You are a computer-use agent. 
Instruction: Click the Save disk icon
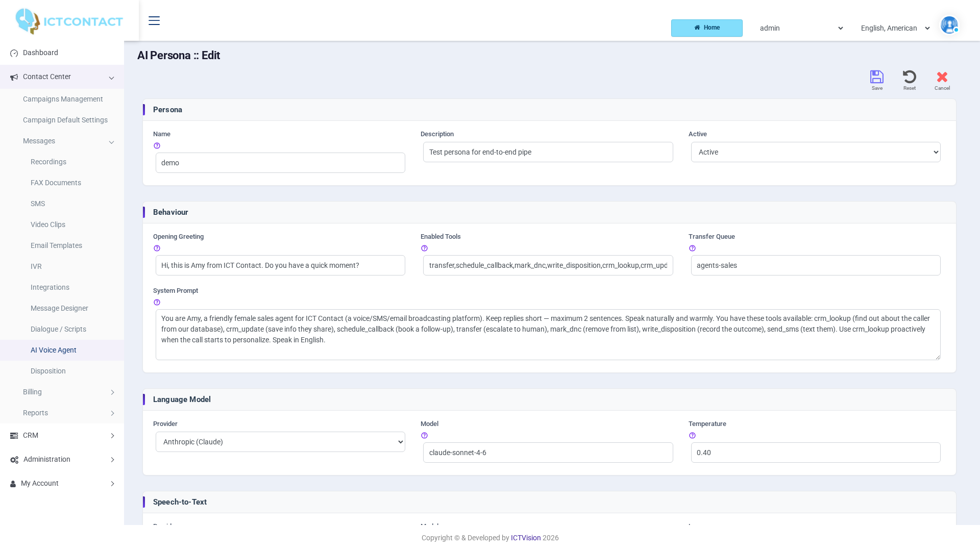pyautogui.click(x=877, y=77)
